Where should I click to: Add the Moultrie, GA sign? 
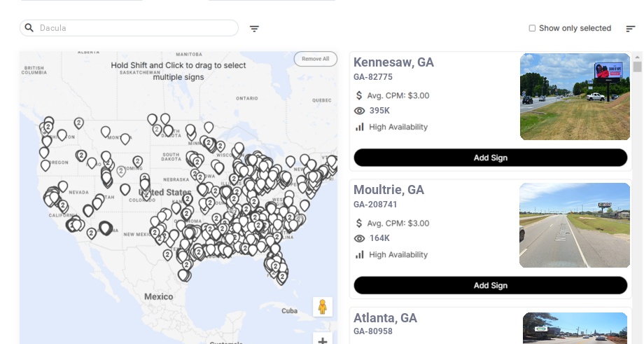(490, 285)
